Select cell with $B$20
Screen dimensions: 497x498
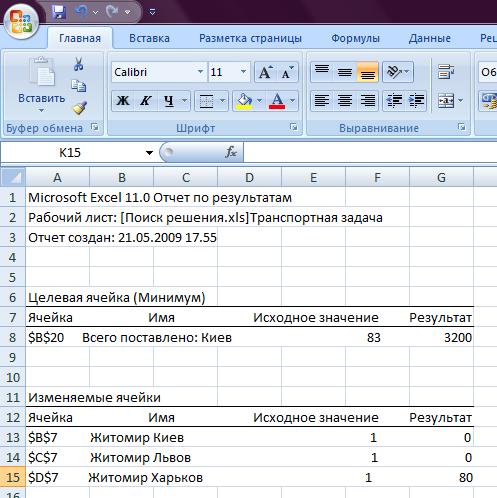tap(47, 337)
